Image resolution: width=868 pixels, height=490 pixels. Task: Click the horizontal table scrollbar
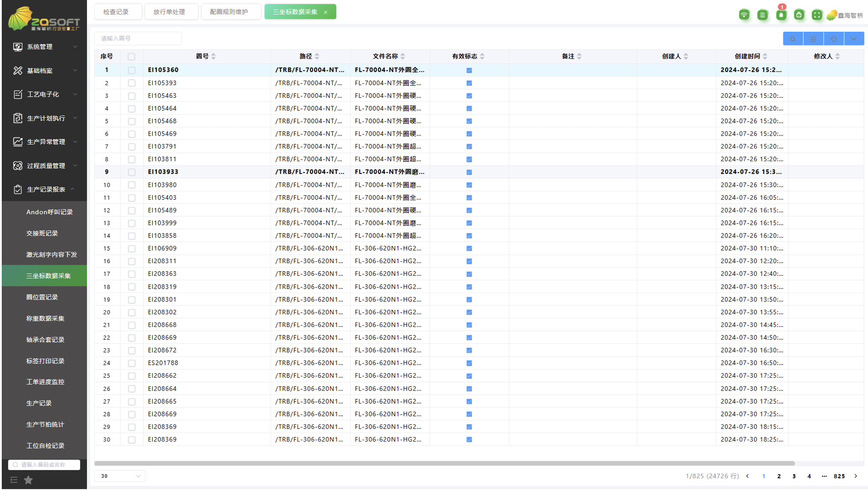(x=444, y=464)
